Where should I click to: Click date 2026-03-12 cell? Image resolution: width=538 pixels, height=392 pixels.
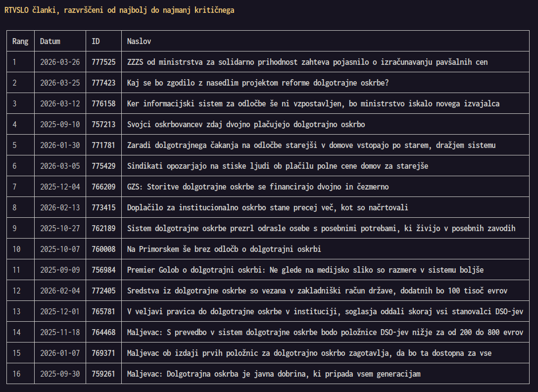(x=60, y=103)
